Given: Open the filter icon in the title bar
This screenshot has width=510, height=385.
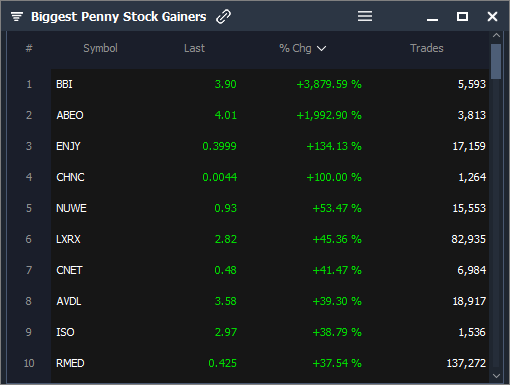Looking at the screenshot, I should point(17,16).
